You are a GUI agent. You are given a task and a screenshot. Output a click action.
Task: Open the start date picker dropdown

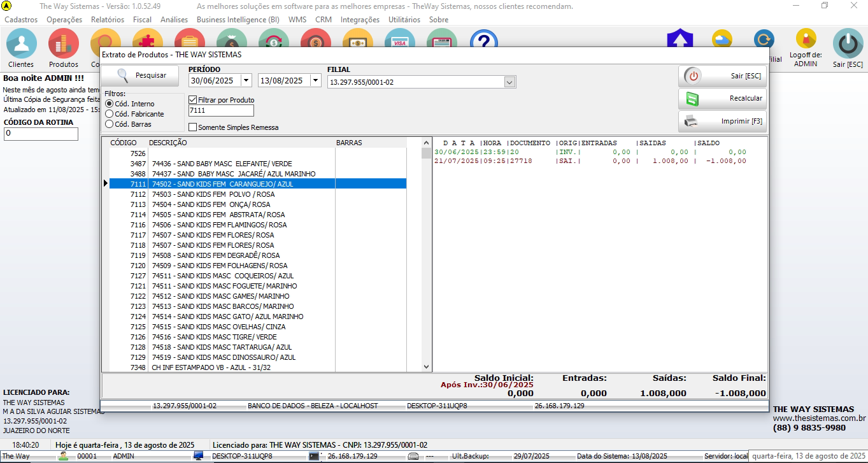[246, 81]
